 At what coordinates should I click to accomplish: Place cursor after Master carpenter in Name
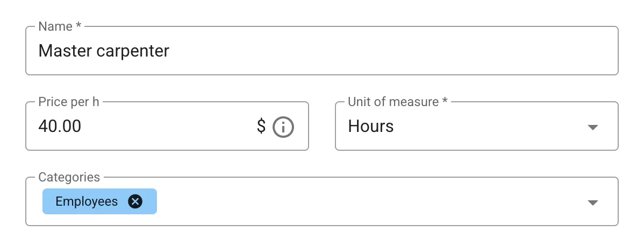pos(171,51)
